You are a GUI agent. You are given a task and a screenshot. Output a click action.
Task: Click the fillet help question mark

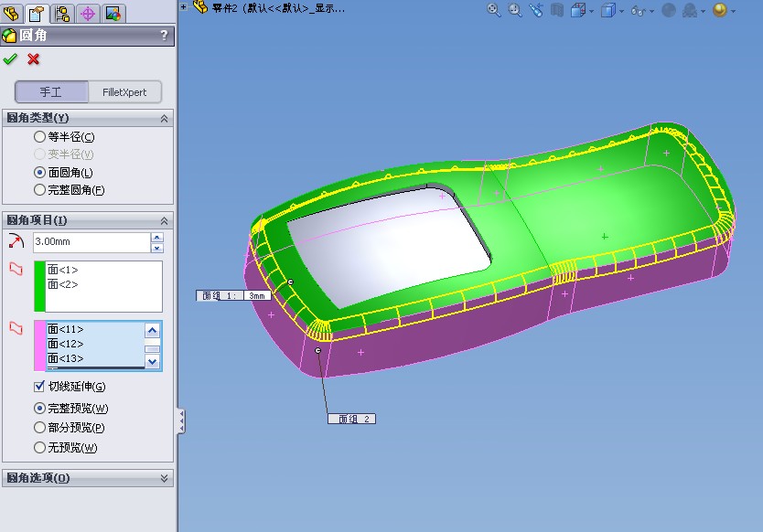click(164, 35)
